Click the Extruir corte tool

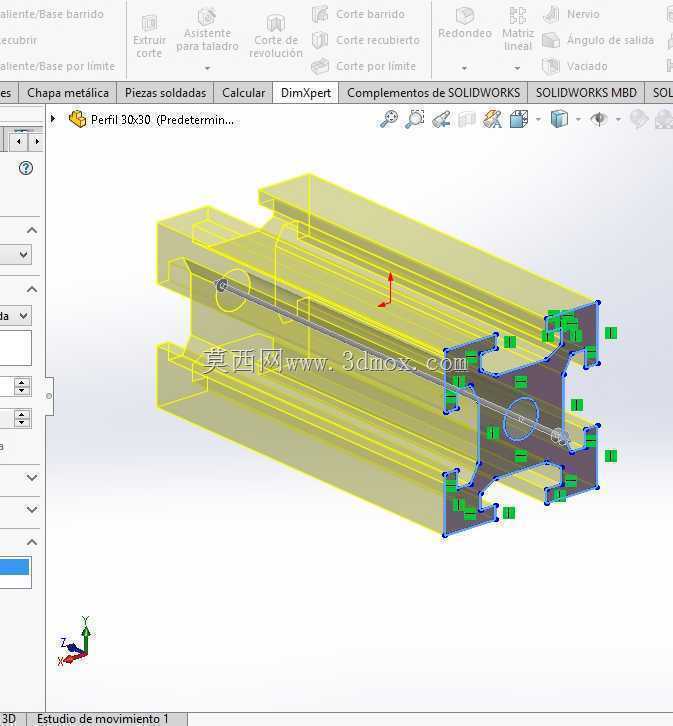149,37
